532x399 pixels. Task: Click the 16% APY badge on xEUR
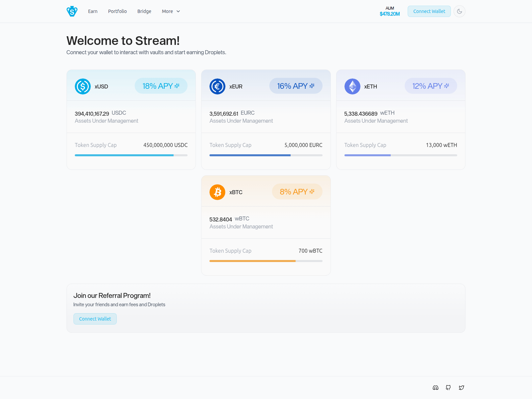[296, 86]
